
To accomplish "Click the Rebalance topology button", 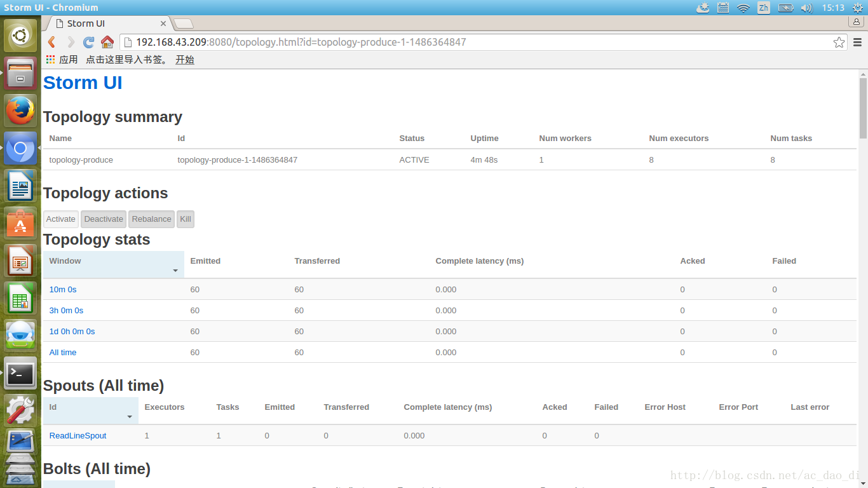I will (152, 219).
